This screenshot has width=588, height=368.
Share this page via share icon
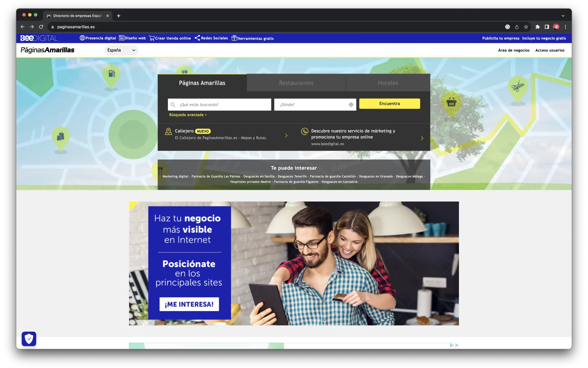[x=517, y=27]
